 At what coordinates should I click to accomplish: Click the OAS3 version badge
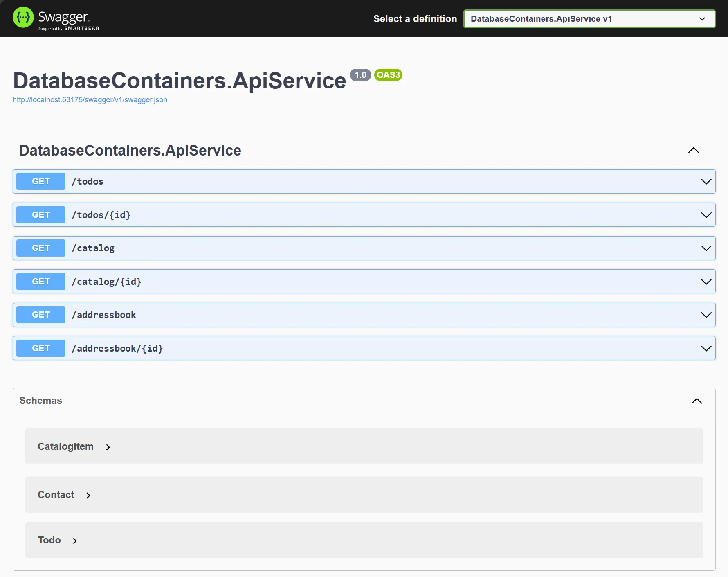388,75
